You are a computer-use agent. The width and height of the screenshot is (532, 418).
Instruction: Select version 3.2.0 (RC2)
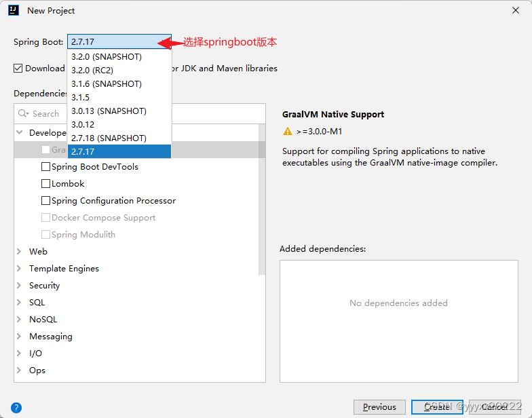point(119,71)
